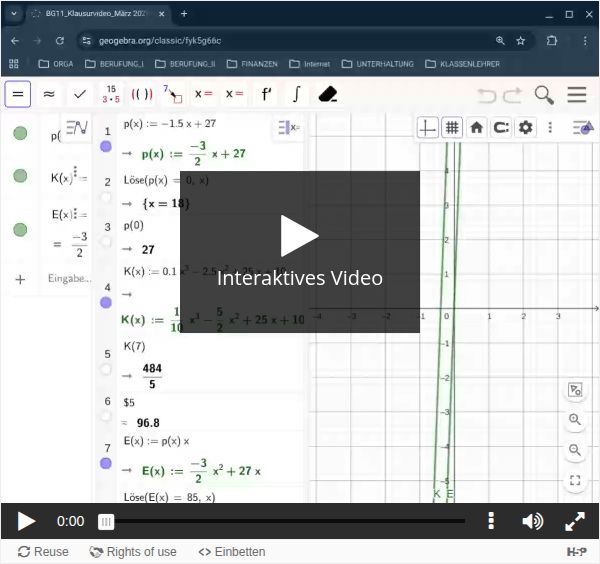600x564 pixels.
Task: Open the ORGA bookmarks folder
Action: pos(55,64)
